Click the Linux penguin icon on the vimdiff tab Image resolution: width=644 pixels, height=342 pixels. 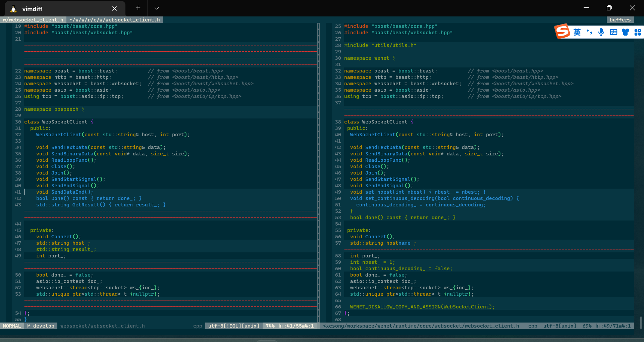coord(13,9)
